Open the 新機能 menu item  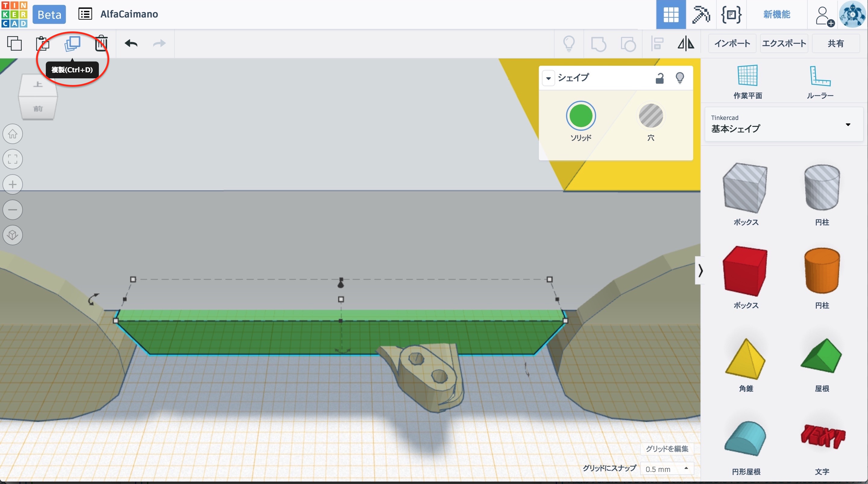776,14
